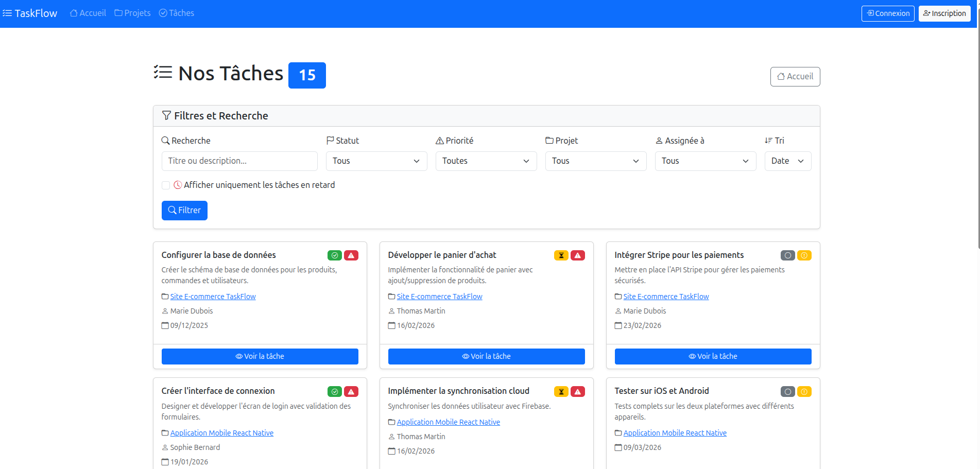Open the Projets navigation item

point(133,13)
